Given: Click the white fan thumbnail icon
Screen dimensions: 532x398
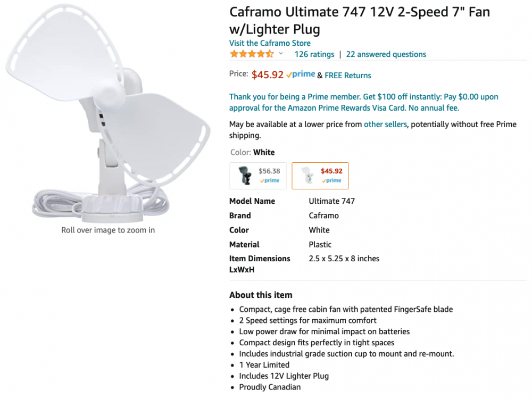Looking at the screenshot, I should tap(308, 176).
